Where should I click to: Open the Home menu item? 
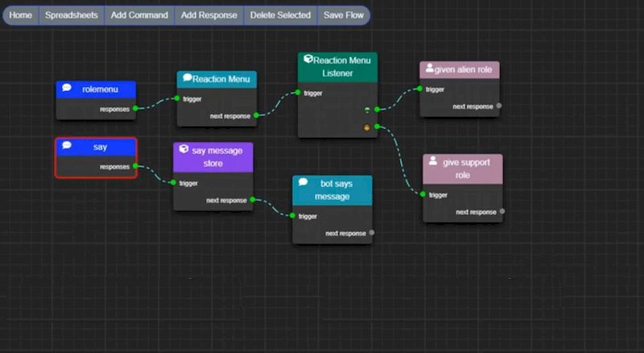[21, 15]
